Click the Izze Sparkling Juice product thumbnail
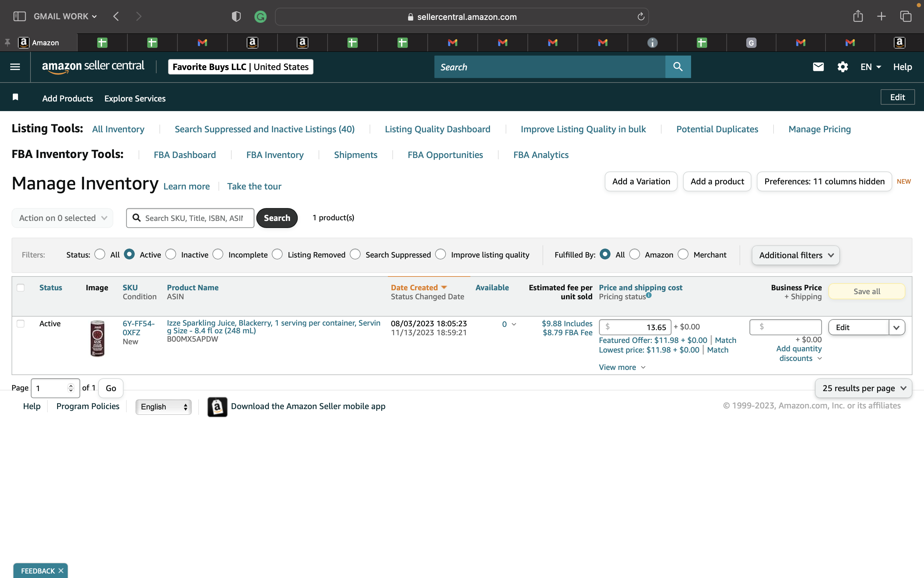924x578 pixels. [x=97, y=338]
